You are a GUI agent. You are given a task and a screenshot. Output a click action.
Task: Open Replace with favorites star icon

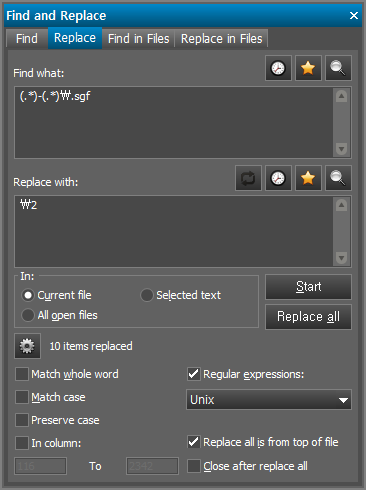[308, 178]
